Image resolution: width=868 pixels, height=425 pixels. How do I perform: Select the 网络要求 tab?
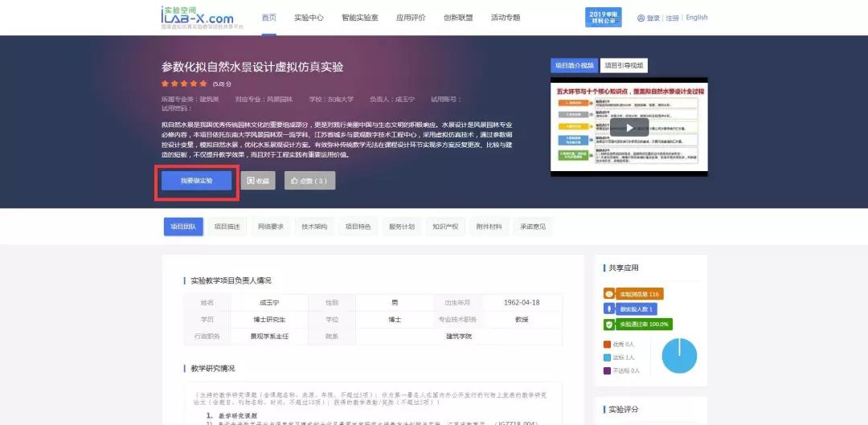[271, 227]
